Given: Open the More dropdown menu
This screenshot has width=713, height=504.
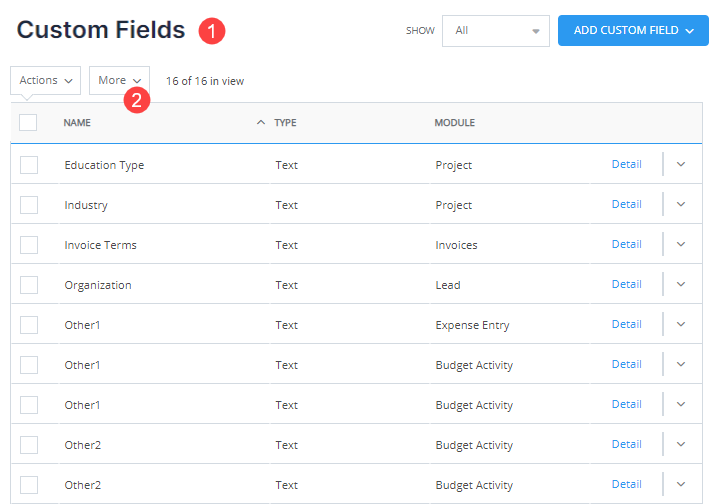Looking at the screenshot, I should (119, 81).
